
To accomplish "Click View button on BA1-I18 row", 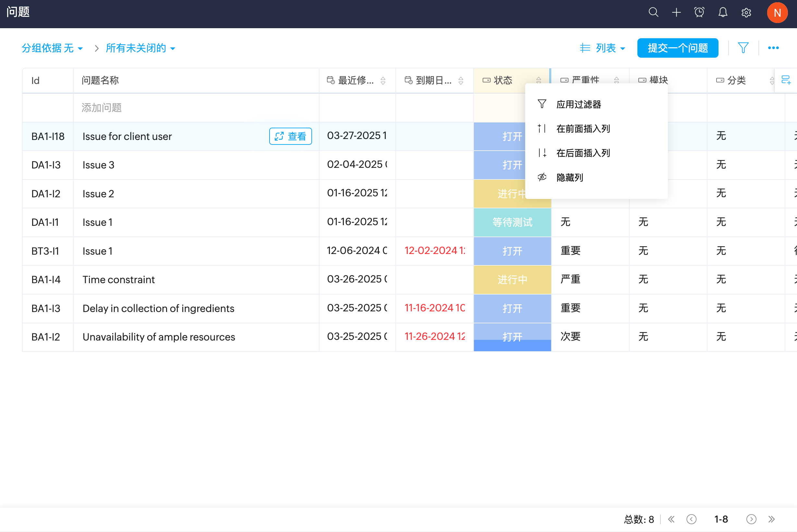I will [290, 136].
